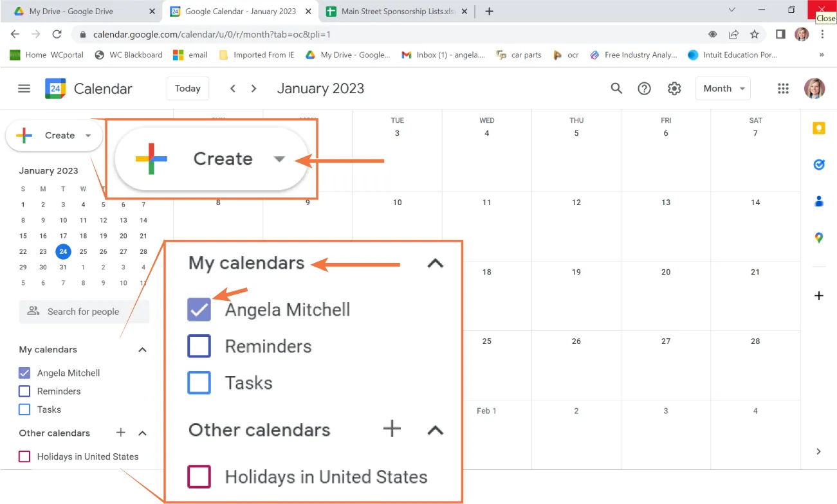Click the Search for people field

click(84, 312)
